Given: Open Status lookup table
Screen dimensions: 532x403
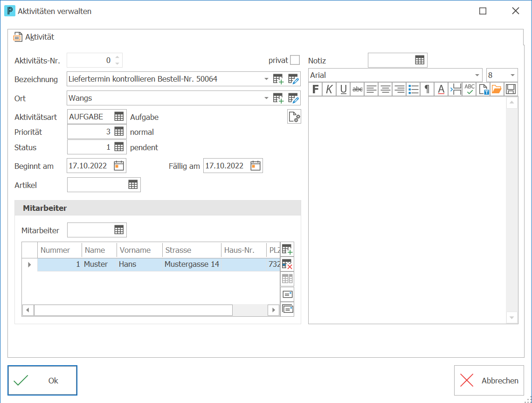Looking at the screenshot, I should point(119,147).
